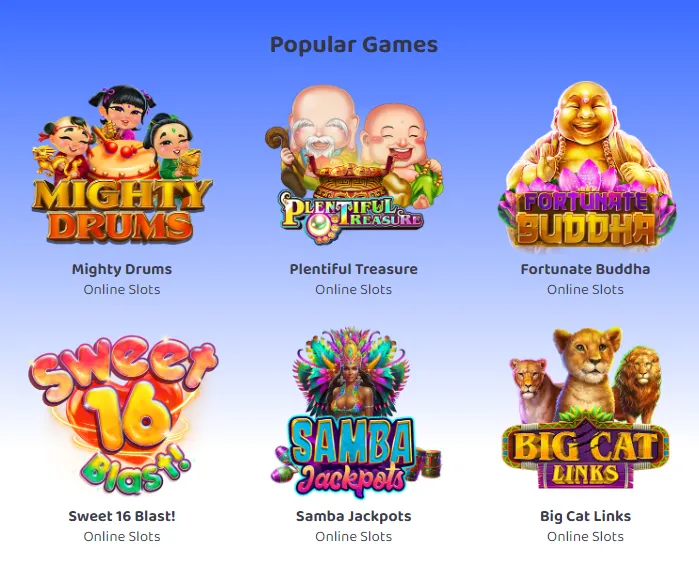Follow the Fortunate Buddha title link
699x570 pixels.
pyautogui.click(x=585, y=269)
